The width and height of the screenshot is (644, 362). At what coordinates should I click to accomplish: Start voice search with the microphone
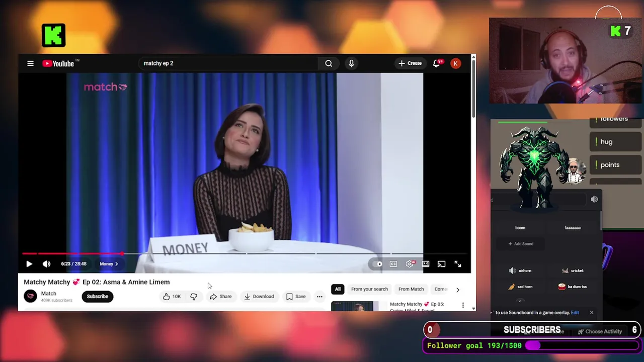pyautogui.click(x=351, y=63)
